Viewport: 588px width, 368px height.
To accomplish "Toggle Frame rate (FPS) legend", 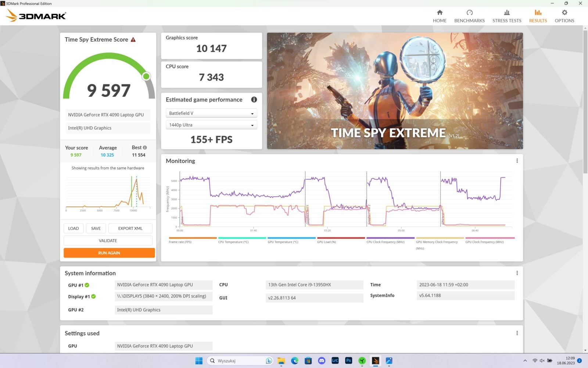I will pyautogui.click(x=193, y=240).
